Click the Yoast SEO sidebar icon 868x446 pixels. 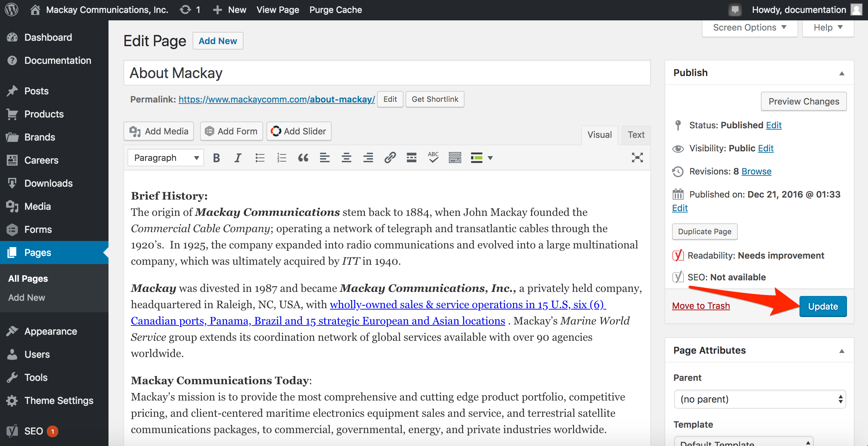click(12, 431)
